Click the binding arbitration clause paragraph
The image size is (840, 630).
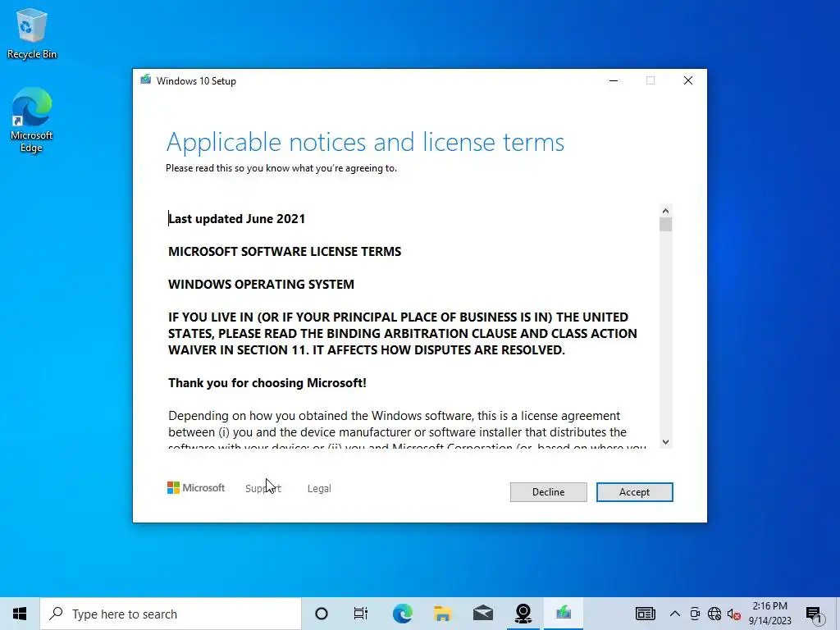pyautogui.click(x=402, y=333)
